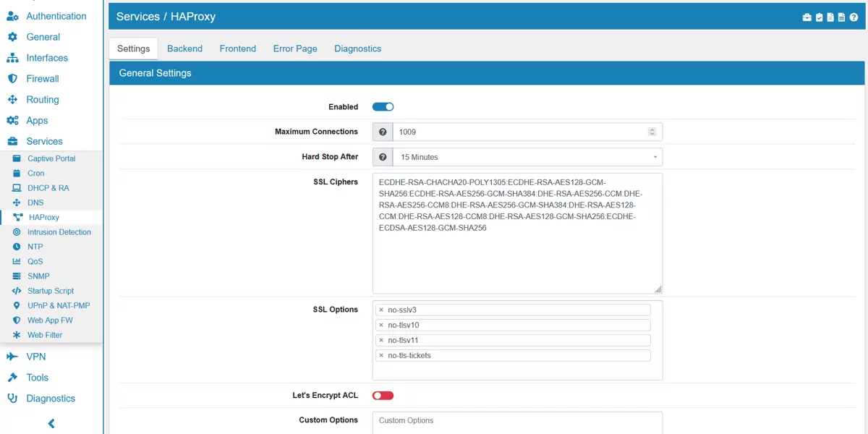
Task: Enable the Let's Encrypt ACL toggle
Action: pos(383,395)
